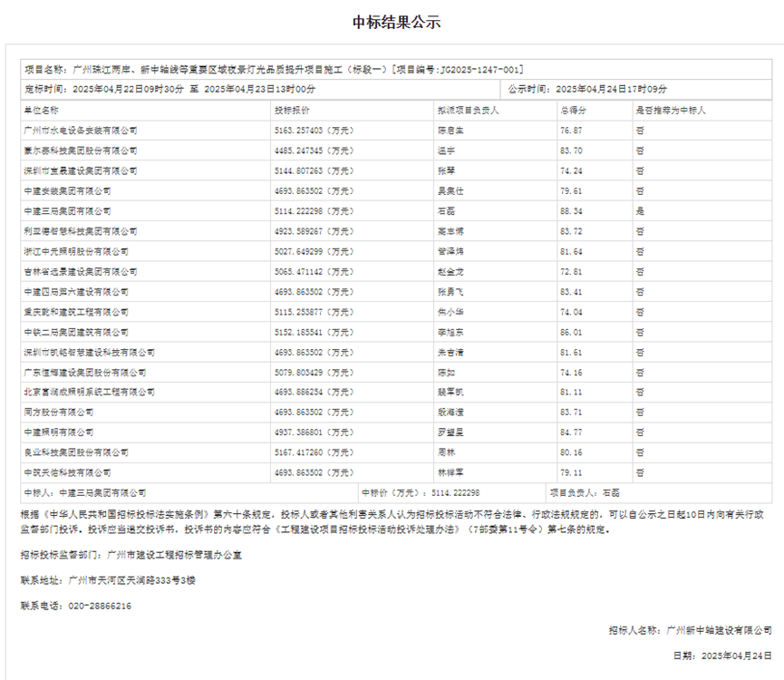Click the 是 recommendation cell for 中建三局
784x680 pixels.
641,210
